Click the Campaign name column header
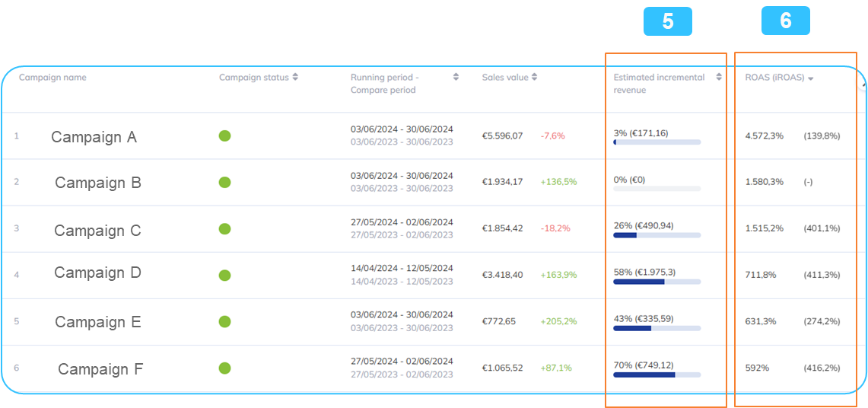The image size is (868, 408). (52, 78)
